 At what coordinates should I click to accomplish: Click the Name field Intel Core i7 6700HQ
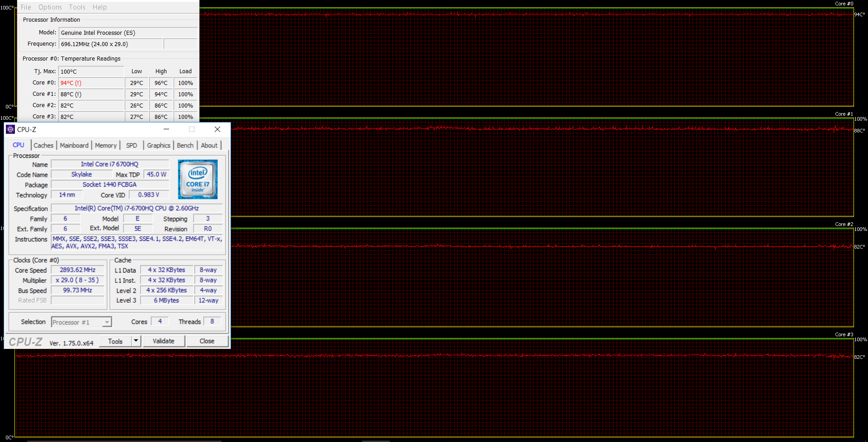coord(110,164)
